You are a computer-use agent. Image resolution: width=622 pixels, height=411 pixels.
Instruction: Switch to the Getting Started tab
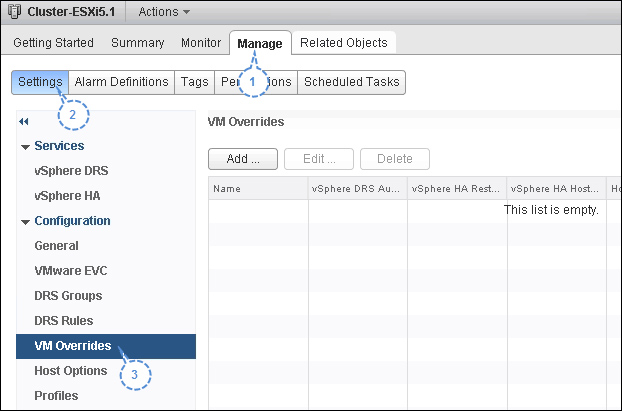pos(54,42)
